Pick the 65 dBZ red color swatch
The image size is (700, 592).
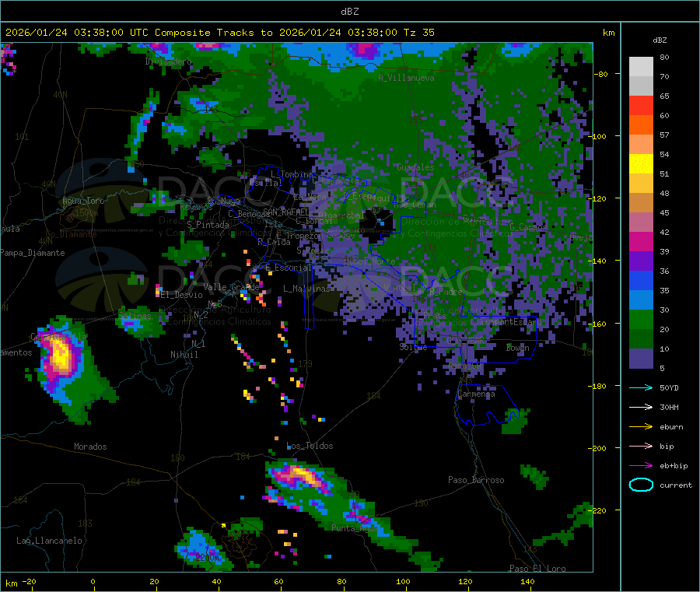click(x=641, y=105)
